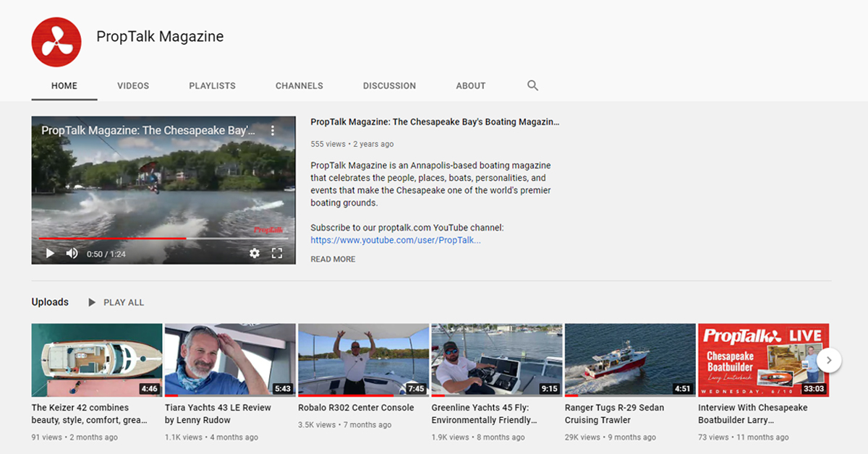The image size is (868, 454).
Task: Play the featured channel trailer video
Action: pyautogui.click(x=50, y=253)
